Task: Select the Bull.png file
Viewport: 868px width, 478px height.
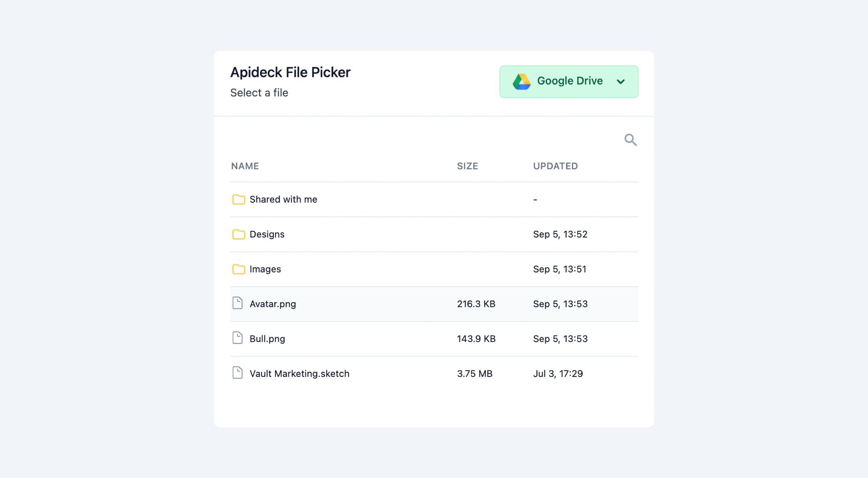Action: 267,339
